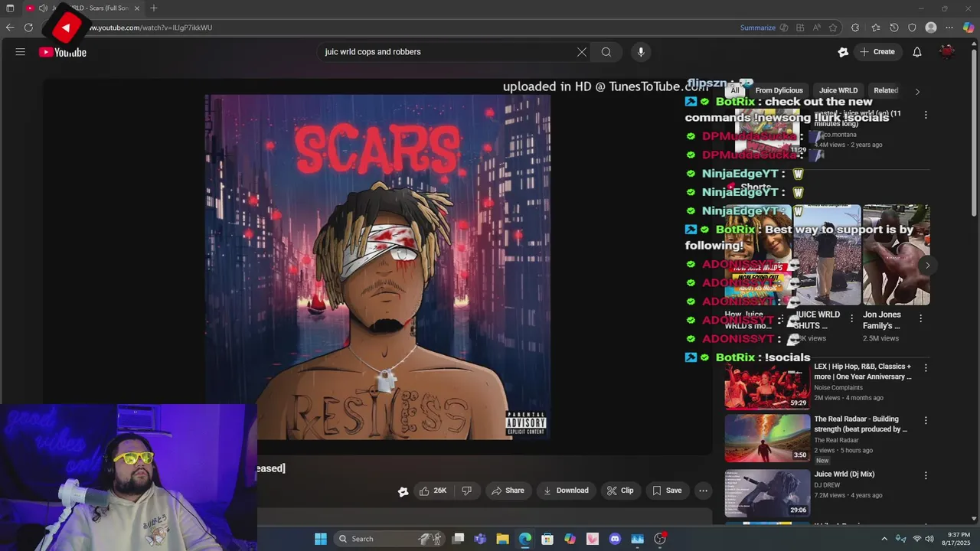Open YouTube notifications bell
This screenshot has width=980, height=551.
[x=917, y=52]
